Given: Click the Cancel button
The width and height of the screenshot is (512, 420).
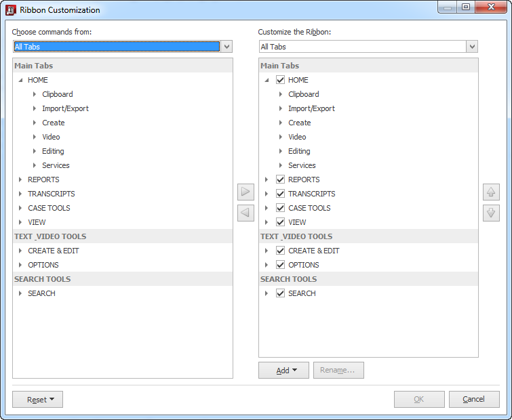Looking at the screenshot, I should [x=474, y=399].
